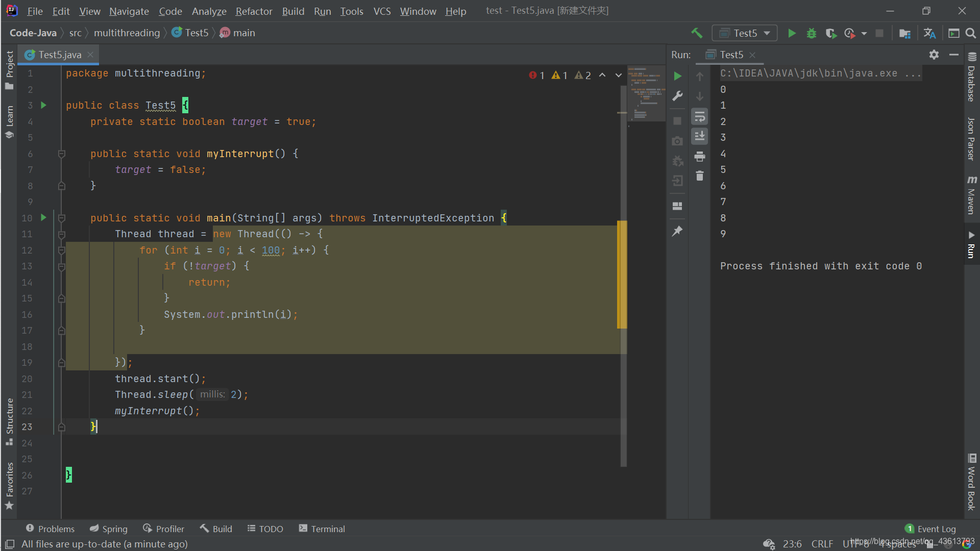This screenshot has width=980, height=551.
Task: Click the Translate icon in toolbar
Action: click(929, 33)
